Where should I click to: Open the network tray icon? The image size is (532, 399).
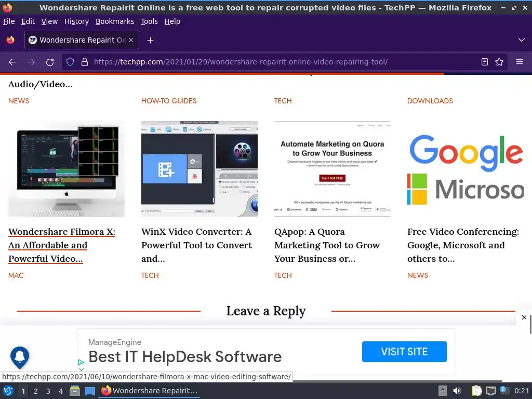(x=490, y=391)
